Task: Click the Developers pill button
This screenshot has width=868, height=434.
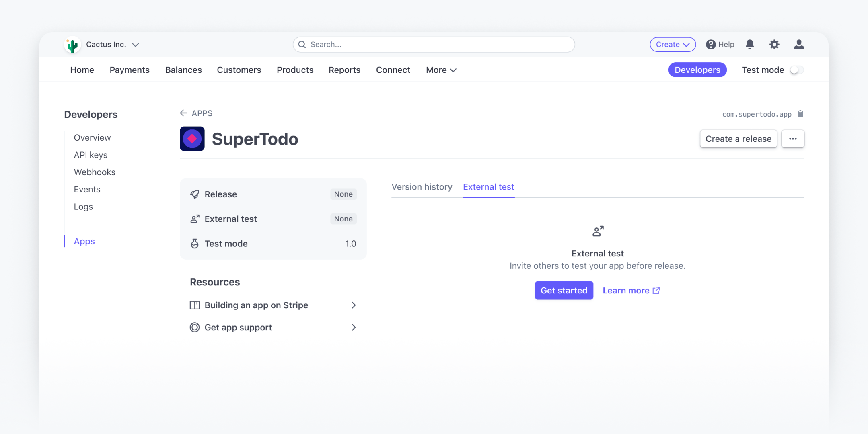Action: 697,70
